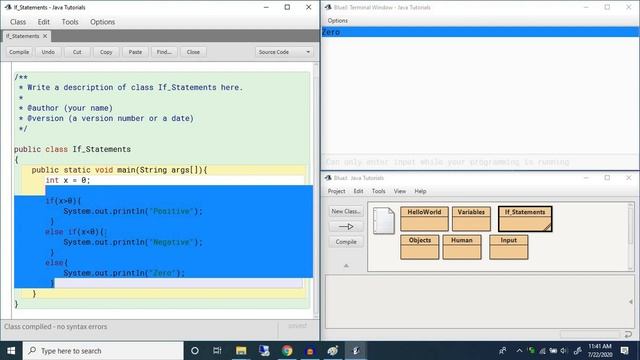Click the New Class... button

point(346,211)
